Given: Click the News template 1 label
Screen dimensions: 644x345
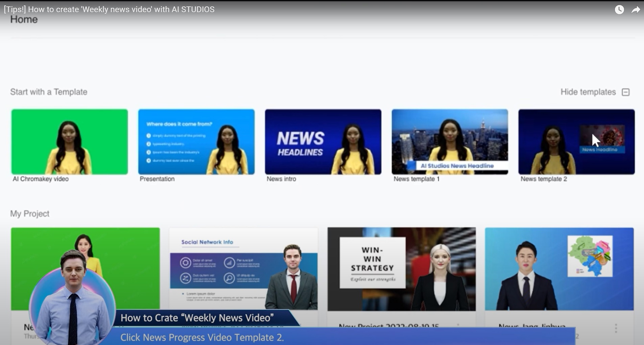Looking at the screenshot, I should pyautogui.click(x=416, y=179).
